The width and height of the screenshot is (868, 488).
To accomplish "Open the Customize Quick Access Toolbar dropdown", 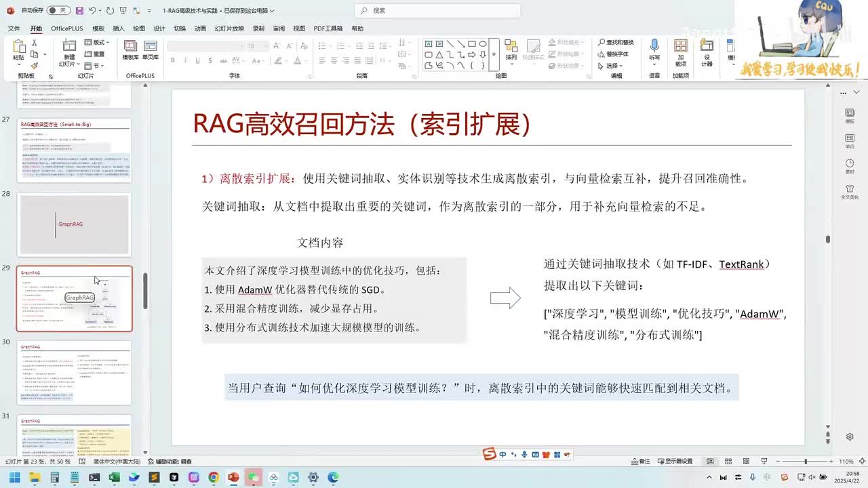I will click(149, 11).
